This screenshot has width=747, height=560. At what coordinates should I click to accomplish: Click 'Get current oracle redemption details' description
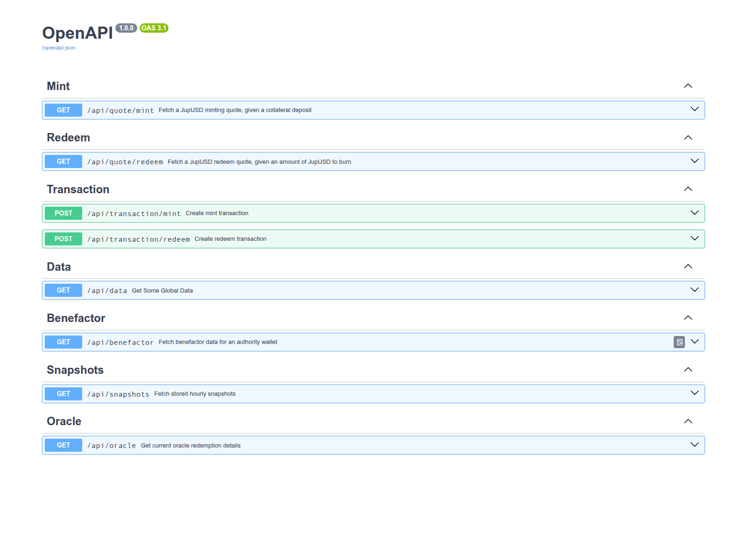(191, 446)
